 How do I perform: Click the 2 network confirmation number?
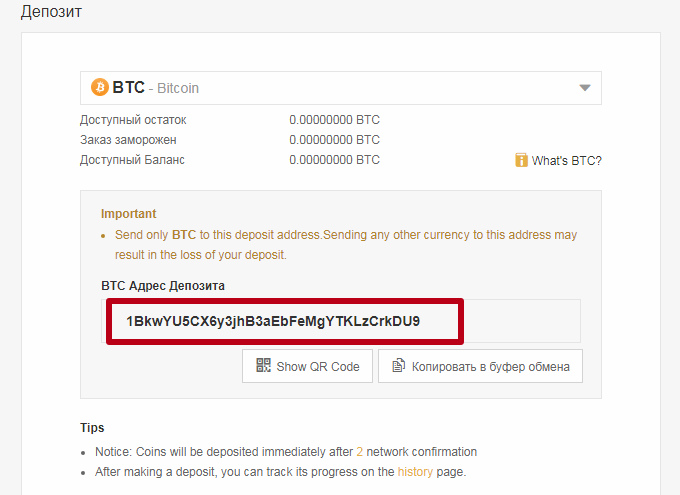pos(360,452)
